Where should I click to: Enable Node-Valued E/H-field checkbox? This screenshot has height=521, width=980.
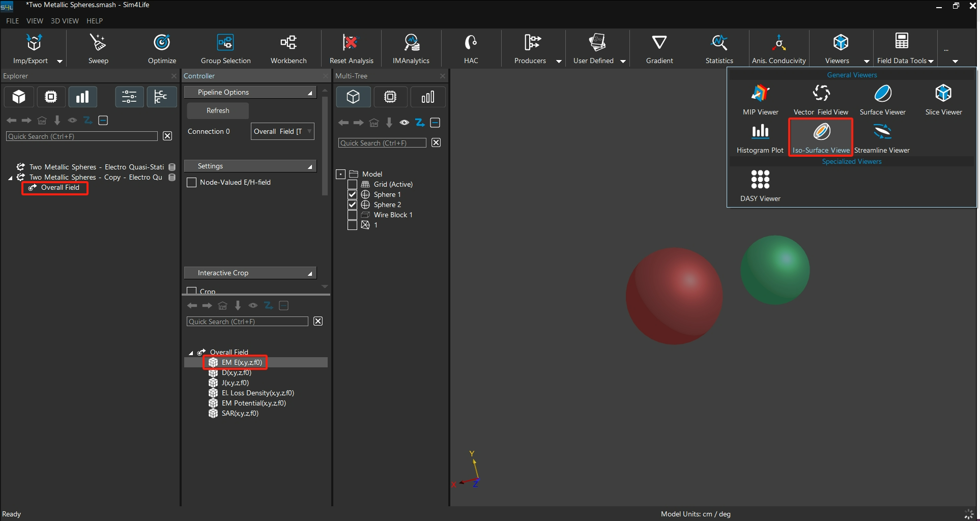pyautogui.click(x=192, y=183)
